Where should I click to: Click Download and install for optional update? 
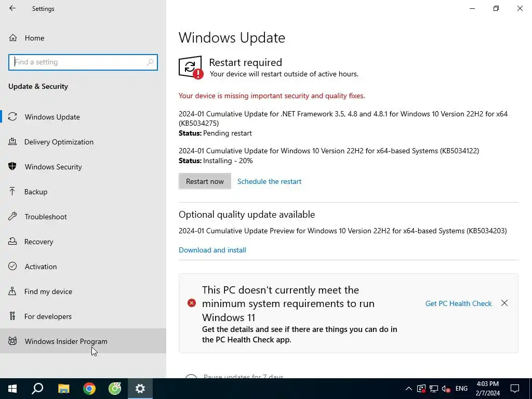click(212, 250)
